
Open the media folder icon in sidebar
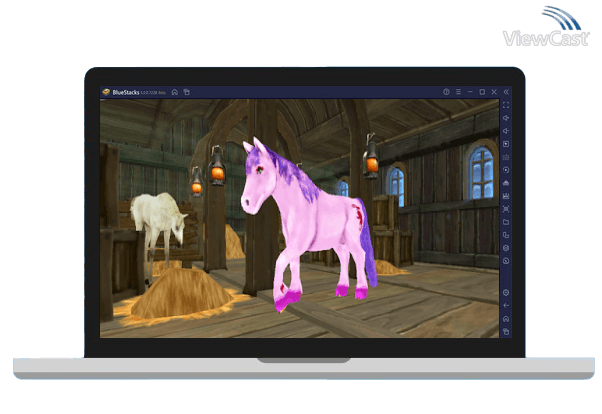pos(506,222)
